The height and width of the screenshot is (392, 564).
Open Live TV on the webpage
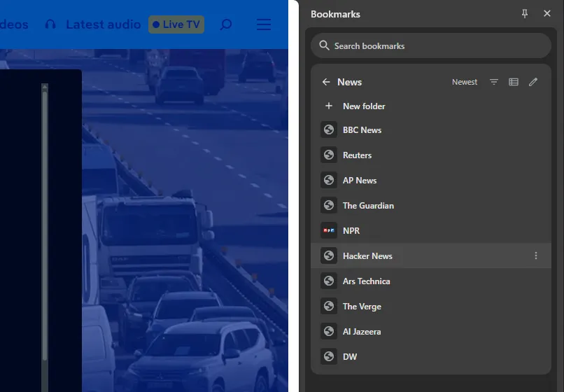click(176, 24)
